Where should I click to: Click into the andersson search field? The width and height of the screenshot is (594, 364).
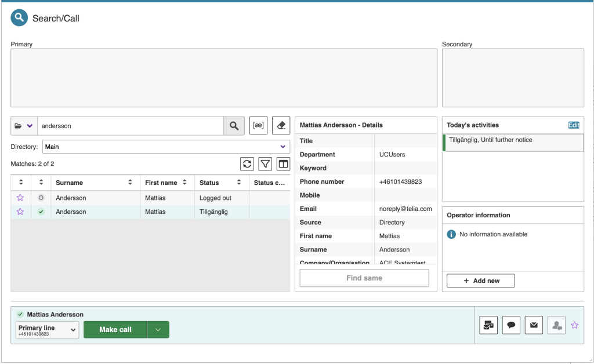pos(131,126)
